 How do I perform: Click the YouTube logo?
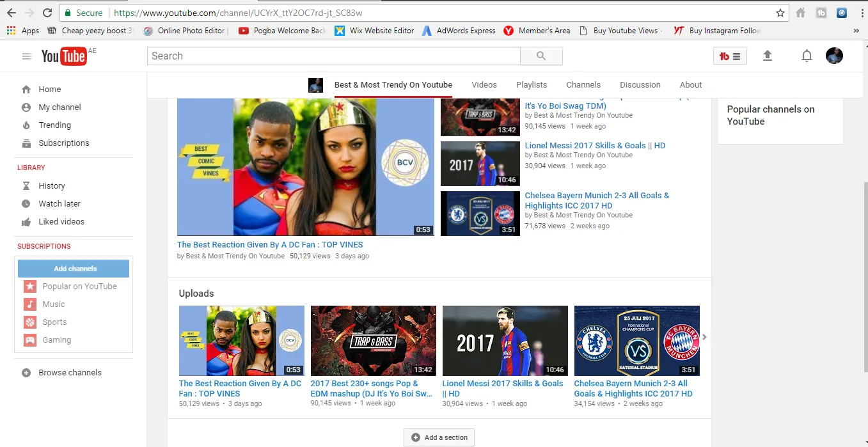pos(64,56)
